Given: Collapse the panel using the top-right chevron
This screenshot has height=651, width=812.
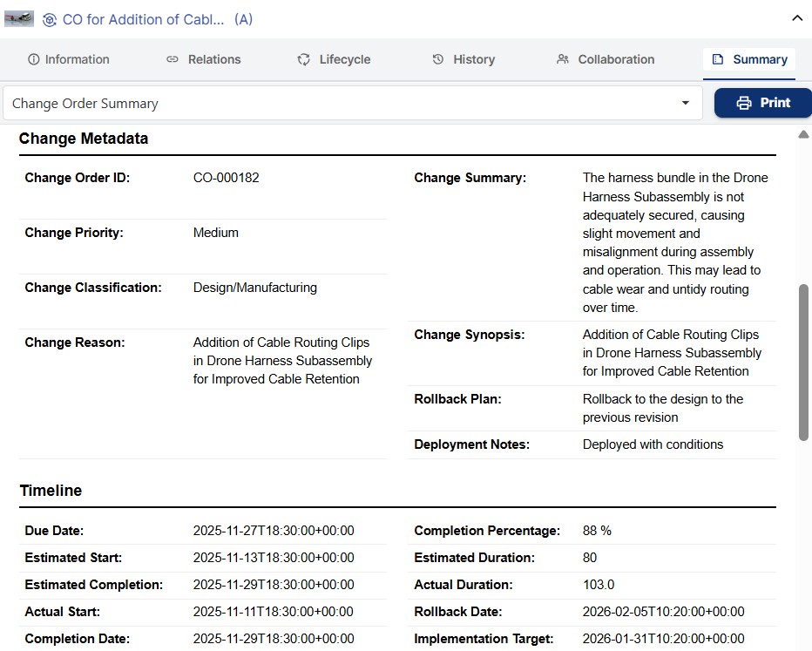Looking at the screenshot, I should coord(796,18).
